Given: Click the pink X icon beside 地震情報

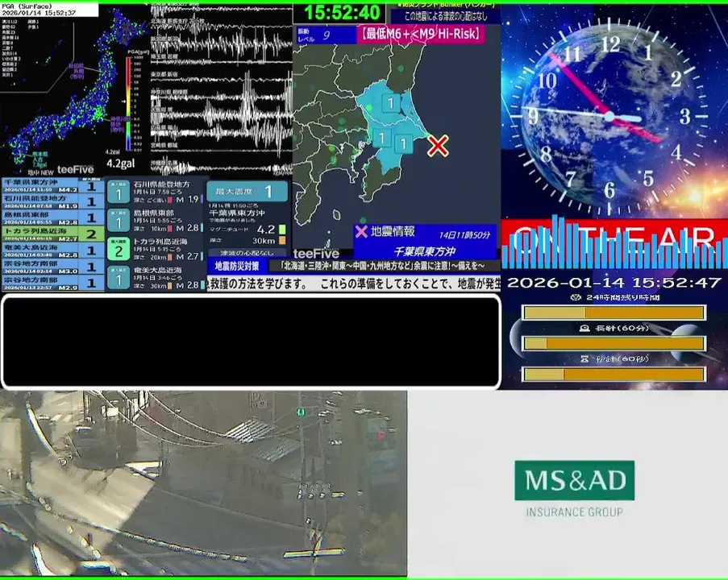Looking at the screenshot, I should pos(361,231).
